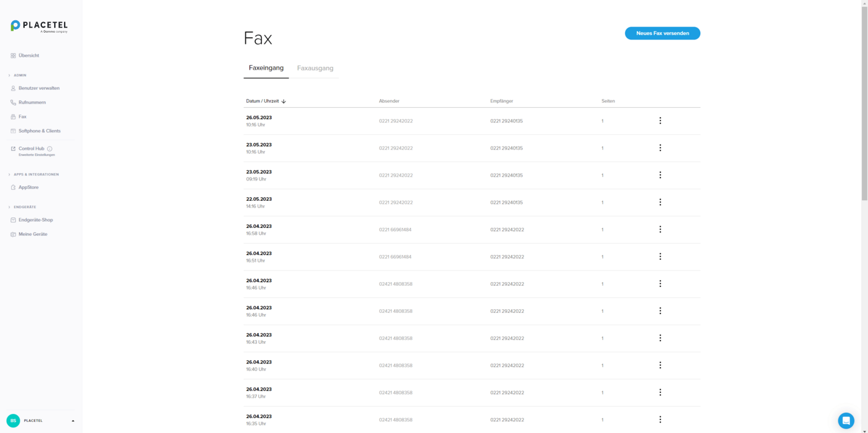The height and width of the screenshot is (433, 868).
Task: Click the Neues Fax versenden button
Action: [x=662, y=33]
